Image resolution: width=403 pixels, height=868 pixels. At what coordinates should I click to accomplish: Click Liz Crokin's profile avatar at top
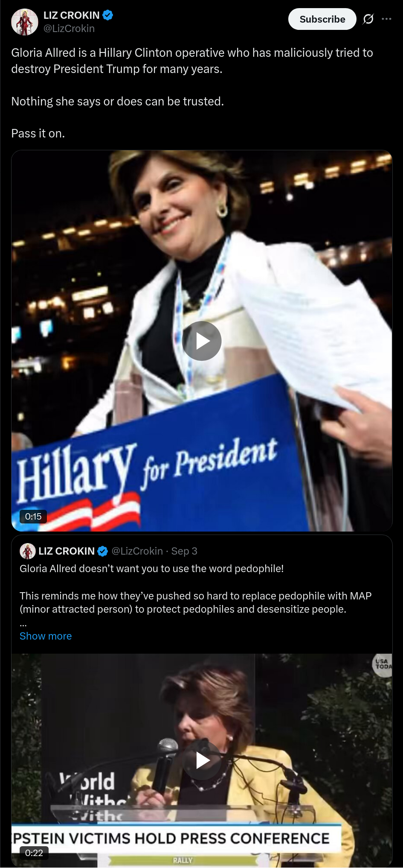(25, 22)
